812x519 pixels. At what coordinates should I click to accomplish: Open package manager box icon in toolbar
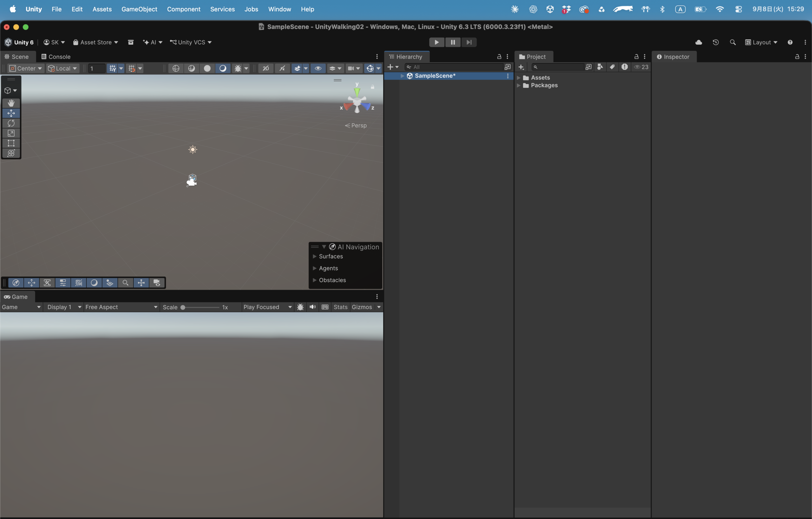pyautogui.click(x=131, y=42)
